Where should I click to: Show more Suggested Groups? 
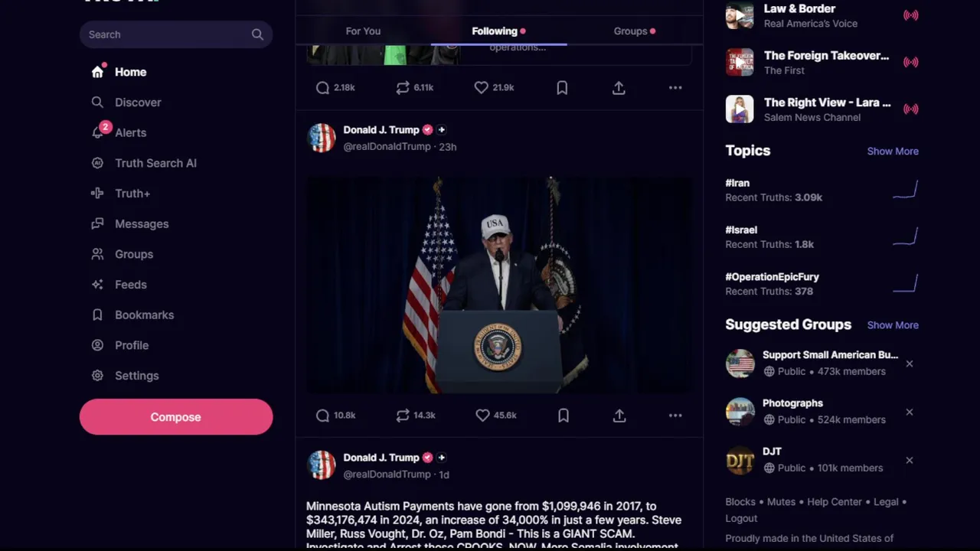893,325
